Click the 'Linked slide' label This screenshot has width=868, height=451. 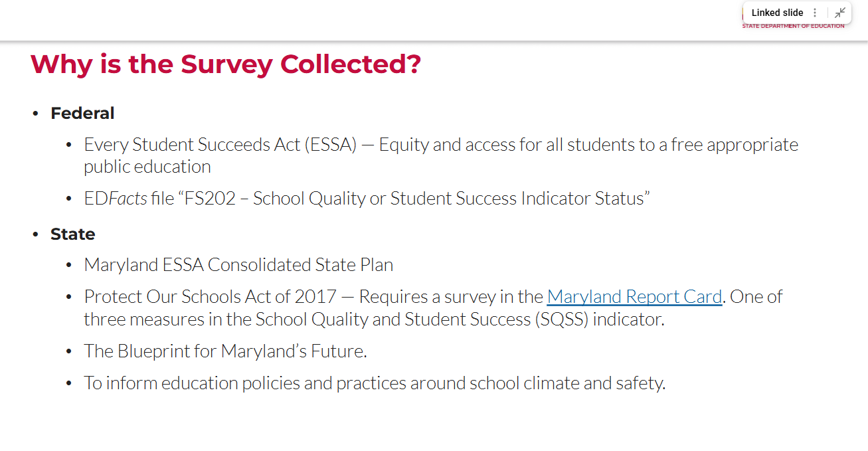tap(777, 13)
